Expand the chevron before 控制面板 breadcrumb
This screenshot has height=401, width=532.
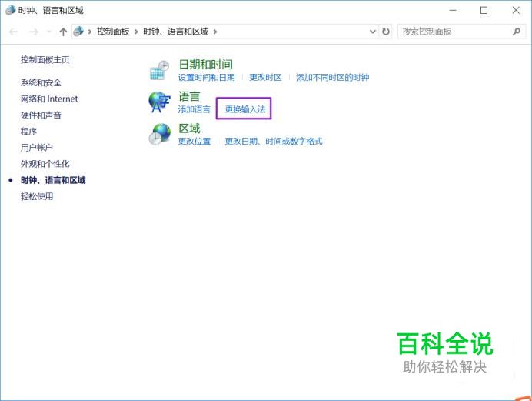click(90, 32)
